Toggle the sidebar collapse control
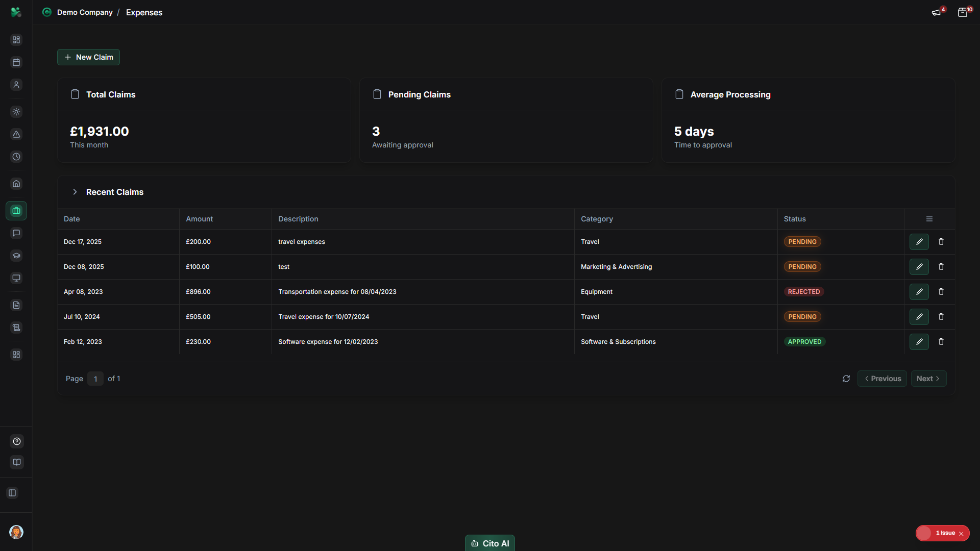Screen dimensions: 980x551 tap(12, 493)
